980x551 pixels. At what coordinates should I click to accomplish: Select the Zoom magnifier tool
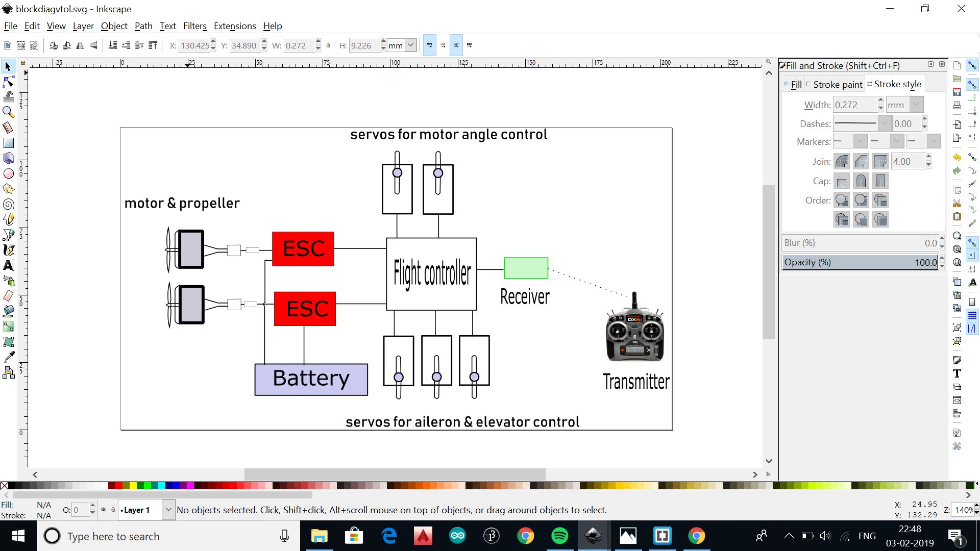(x=8, y=112)
